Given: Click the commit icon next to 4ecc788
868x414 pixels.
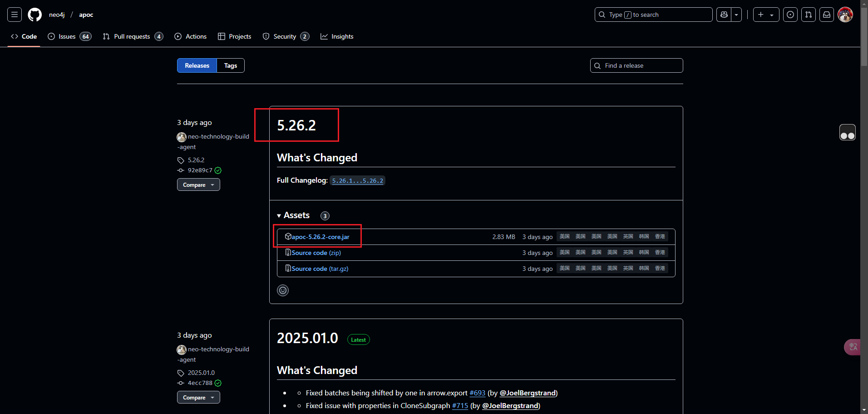Looking at the screenshot, I should pos(181,383).
